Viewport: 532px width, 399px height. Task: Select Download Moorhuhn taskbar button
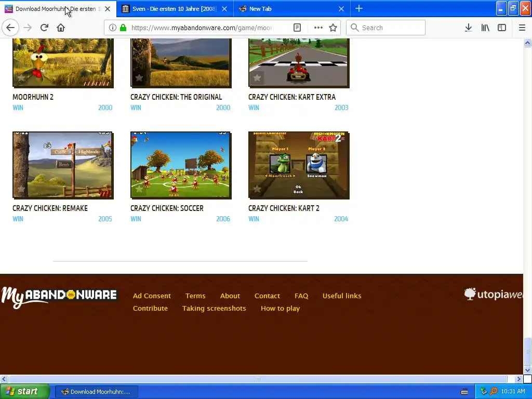[x=96, y=392]
